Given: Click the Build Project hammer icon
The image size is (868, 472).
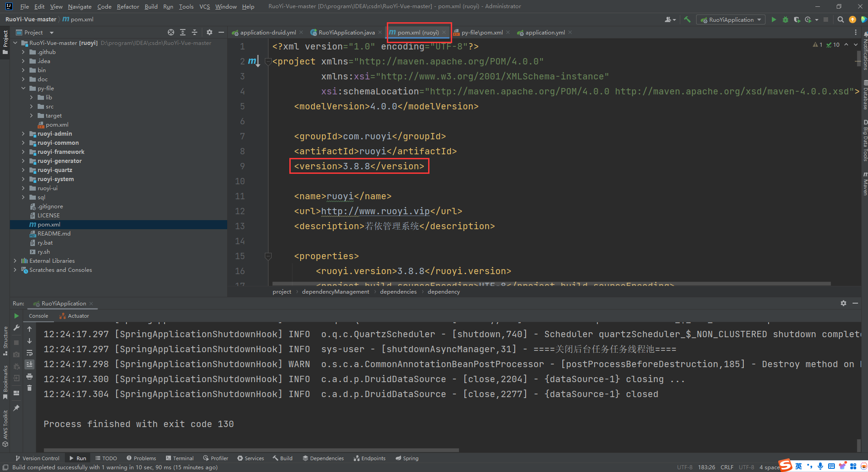Looking at the screenshot, I should (688, 20).
